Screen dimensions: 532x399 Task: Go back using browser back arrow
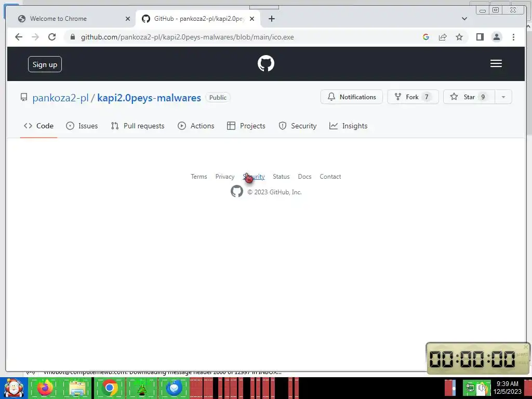[19, 37]
